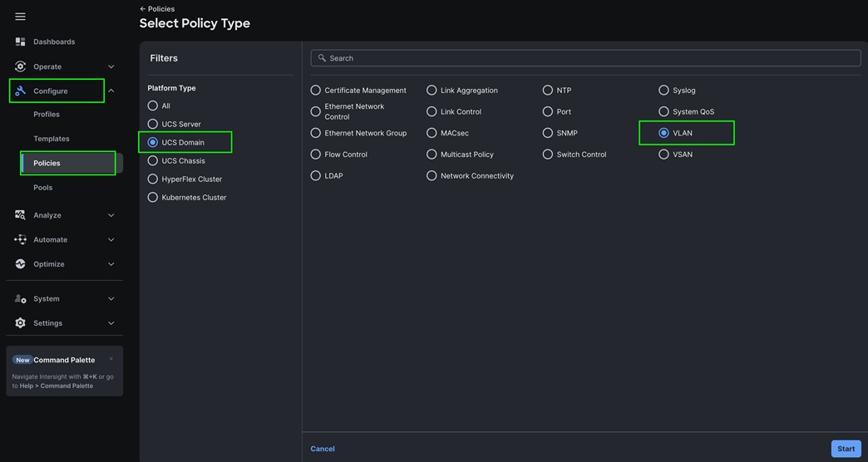Click the Optimize section icon

pyautogui.click(x=21, y=264)
